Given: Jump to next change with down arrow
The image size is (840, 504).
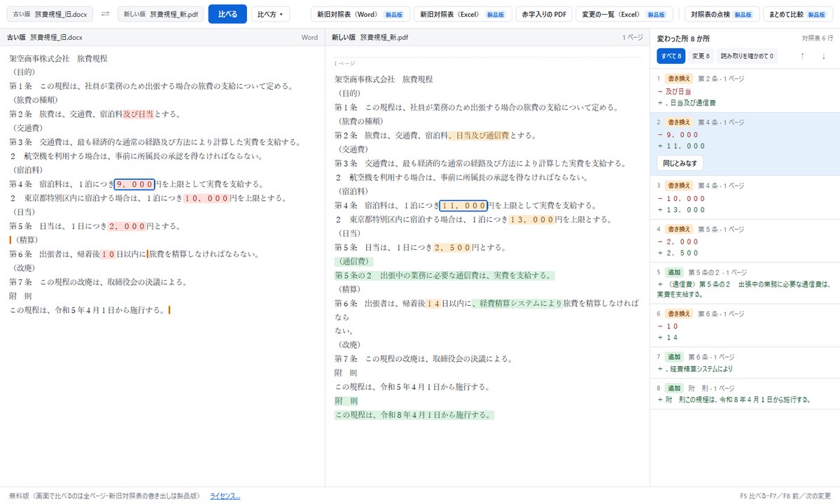Looking at the screenshot, I should pyautogui.click(x=824, y=56).
